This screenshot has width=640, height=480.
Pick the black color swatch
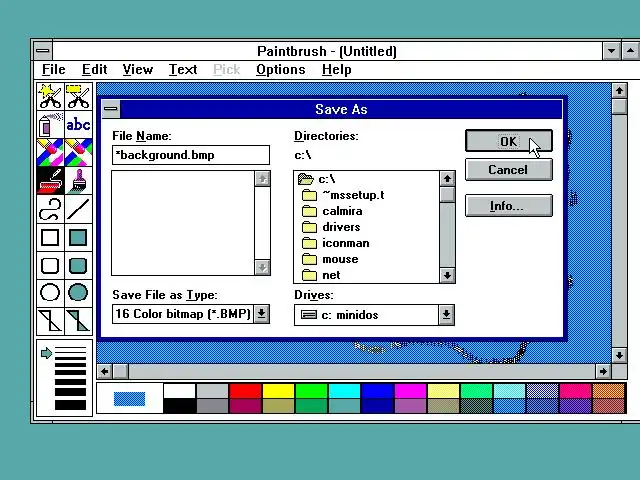[179, 406]
